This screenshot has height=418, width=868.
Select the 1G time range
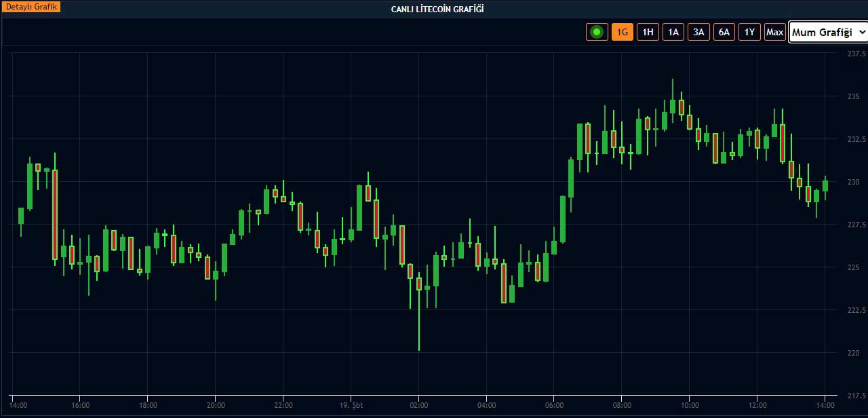pyautogui.click(x=623, y=32)
